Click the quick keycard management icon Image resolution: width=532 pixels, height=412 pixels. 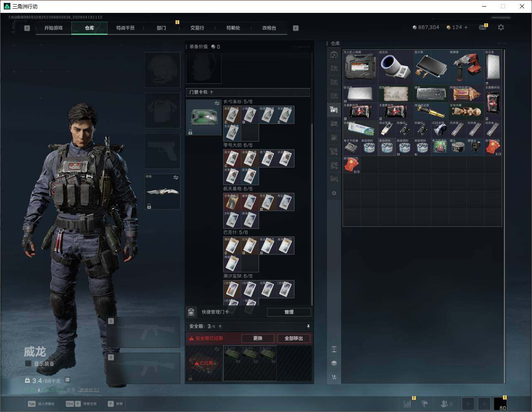191,312
